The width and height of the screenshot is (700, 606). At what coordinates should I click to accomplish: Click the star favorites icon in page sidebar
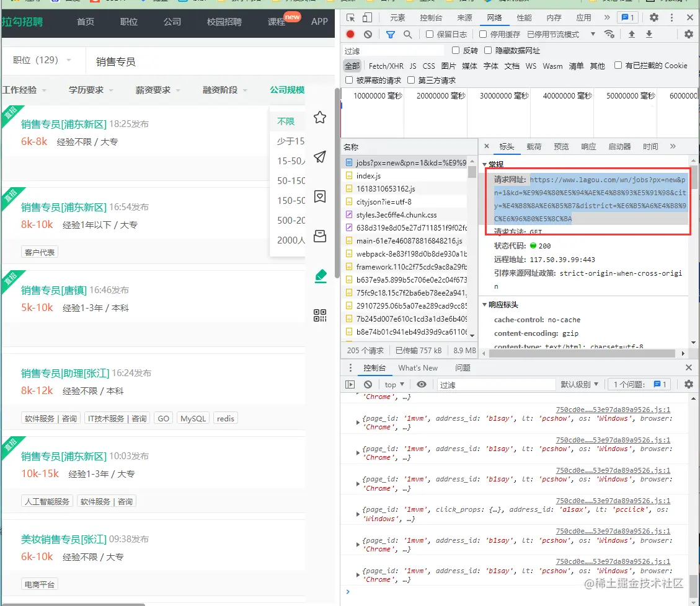coord(320,117)
